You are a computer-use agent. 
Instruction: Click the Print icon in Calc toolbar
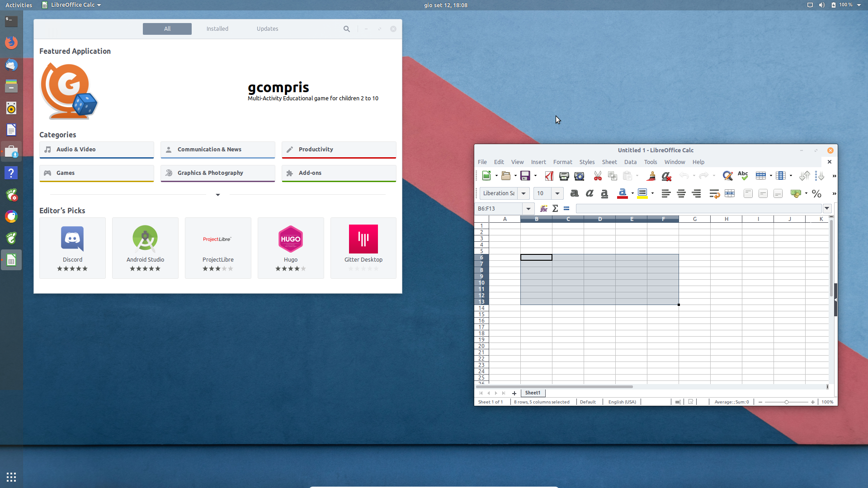pos(564,176)
